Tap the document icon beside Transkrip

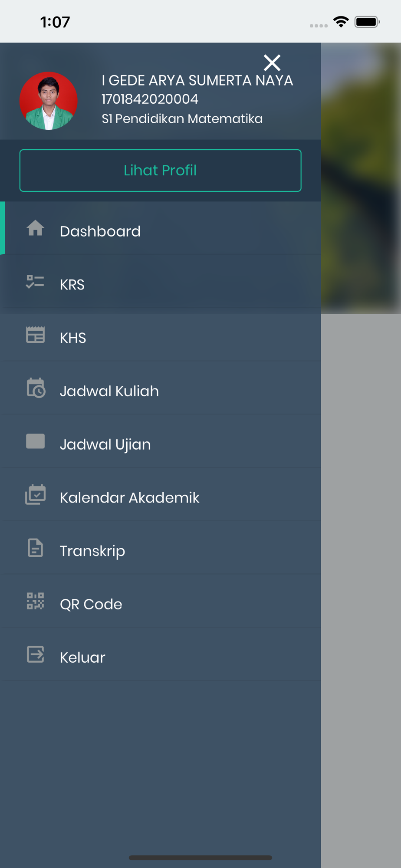[x=35, y=548]
